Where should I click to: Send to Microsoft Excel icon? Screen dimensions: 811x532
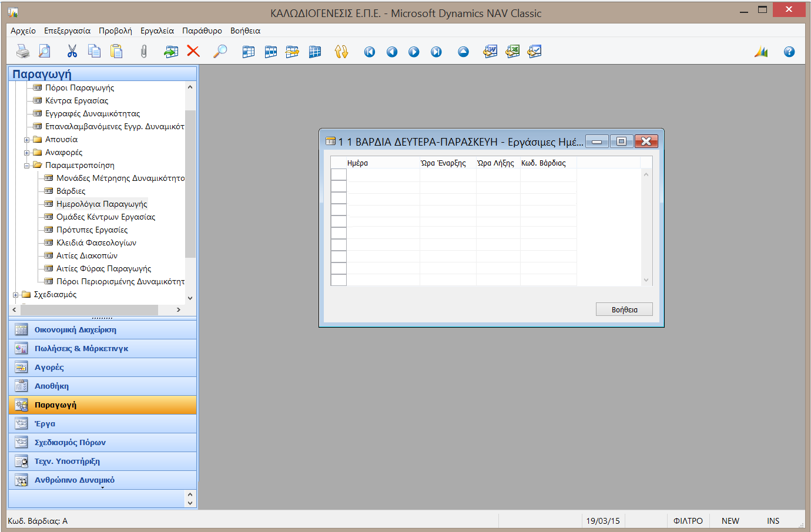[x=512, y=52]
